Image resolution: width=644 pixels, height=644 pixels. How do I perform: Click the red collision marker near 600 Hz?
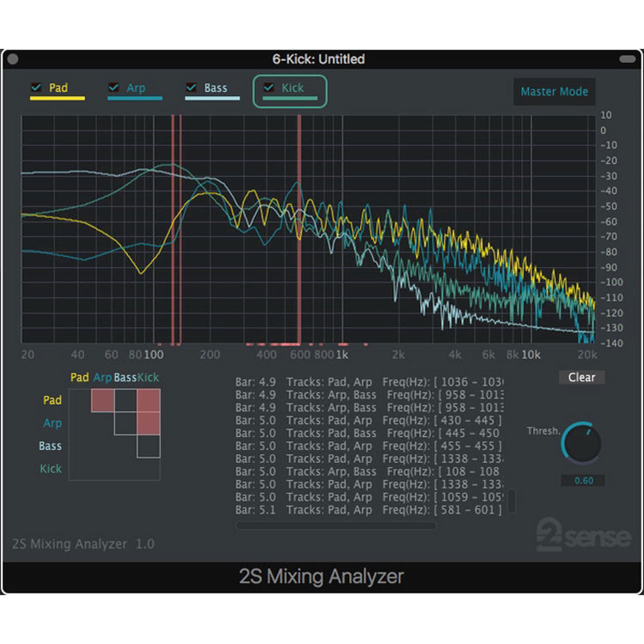click(299, 229)
